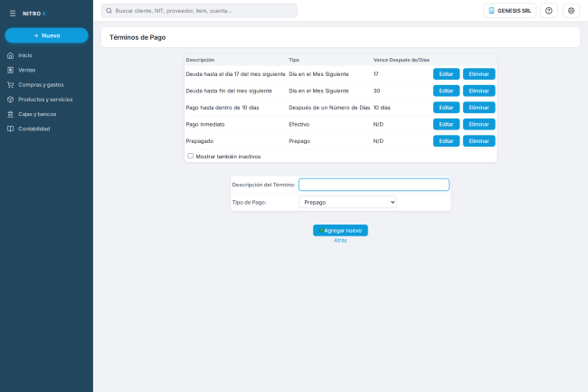This screenshot has width=588, height=392.
Task: Toggle the hamburger menu icon
Action: pyautogui.click(x=13, y=14)
